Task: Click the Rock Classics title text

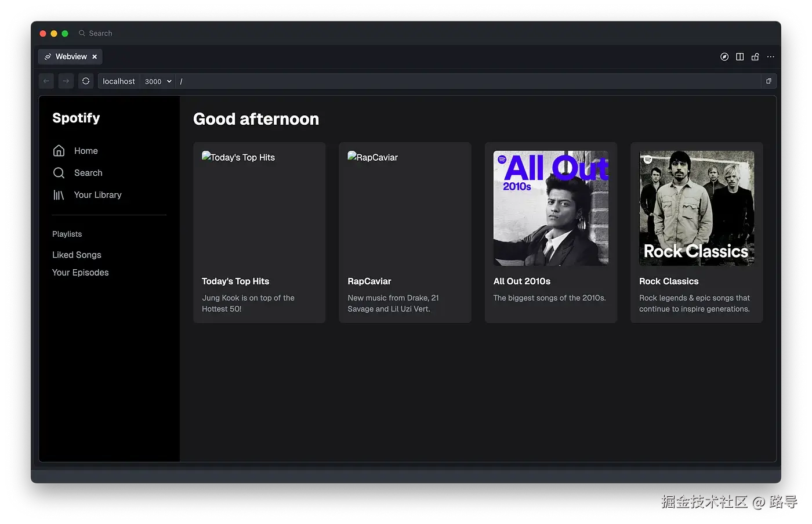Action: [x=669, y=281]
